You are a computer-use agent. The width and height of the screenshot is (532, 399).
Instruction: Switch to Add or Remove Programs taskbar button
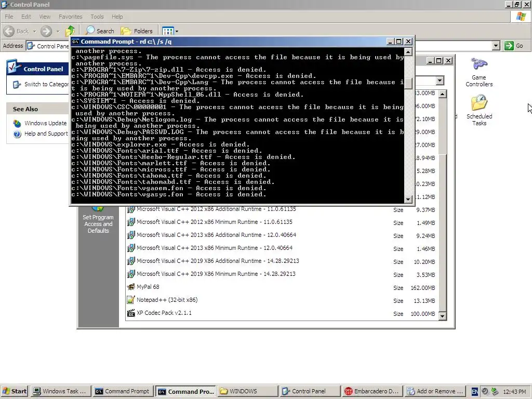click(x=435, y=391)
